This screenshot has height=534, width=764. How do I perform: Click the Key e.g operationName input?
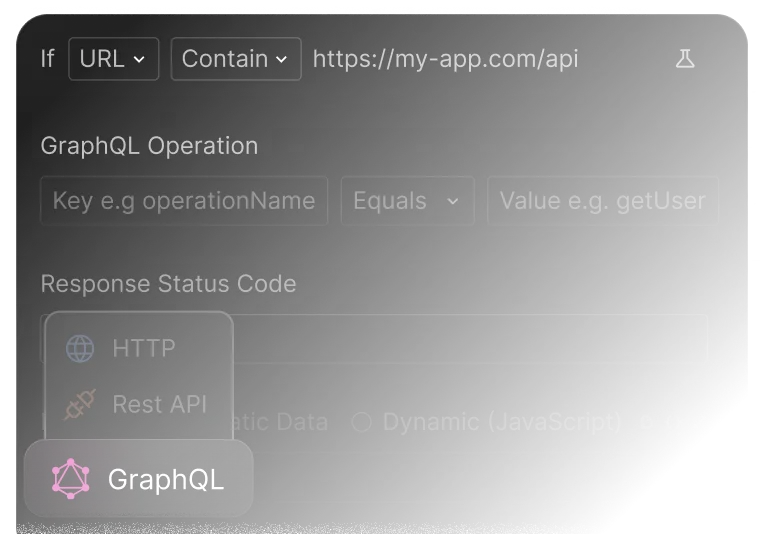(x=184, y=201)
